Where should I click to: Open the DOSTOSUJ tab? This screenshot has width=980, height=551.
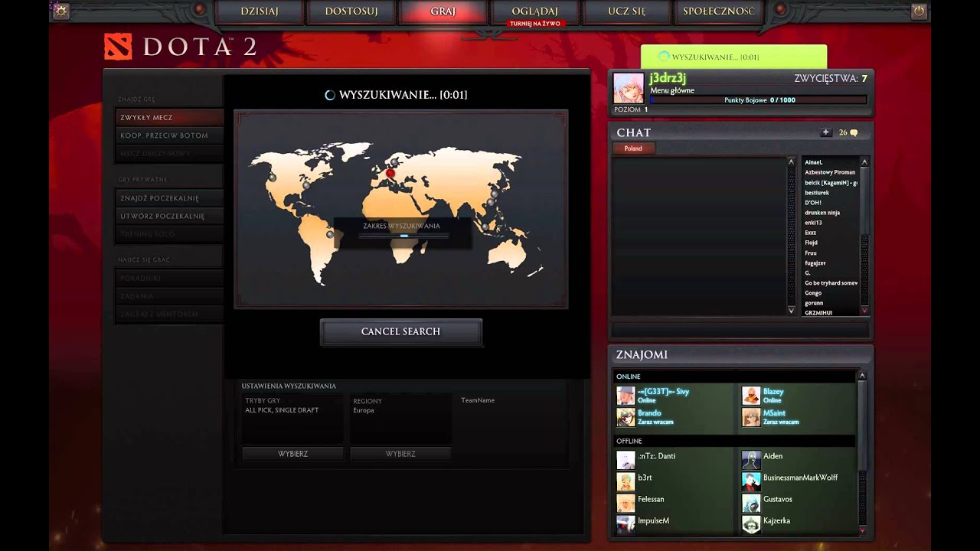tap(351, 11)
